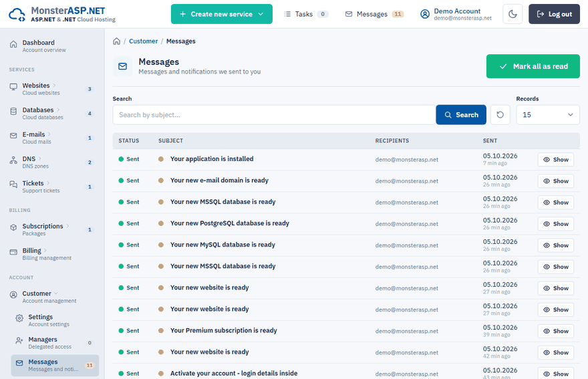
Task: Click 'Your new MSSQL database is ready' first row
Action: [x=223, y=202]
